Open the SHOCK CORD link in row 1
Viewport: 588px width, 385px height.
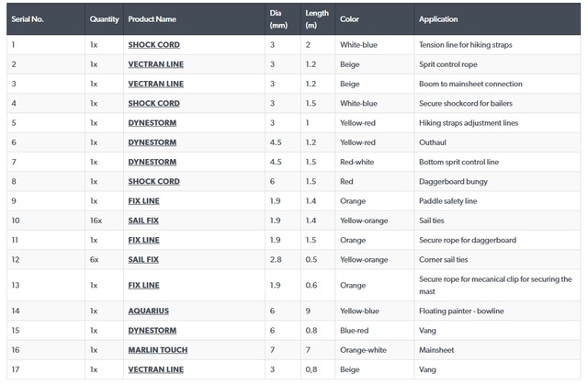click(153, 45)
